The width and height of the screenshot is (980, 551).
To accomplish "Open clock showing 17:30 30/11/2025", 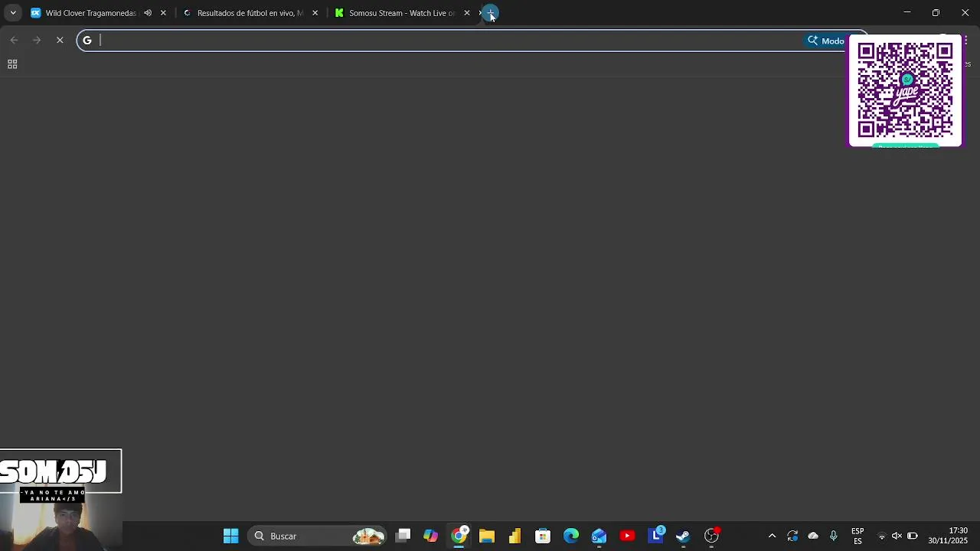I will pos(948,536).
